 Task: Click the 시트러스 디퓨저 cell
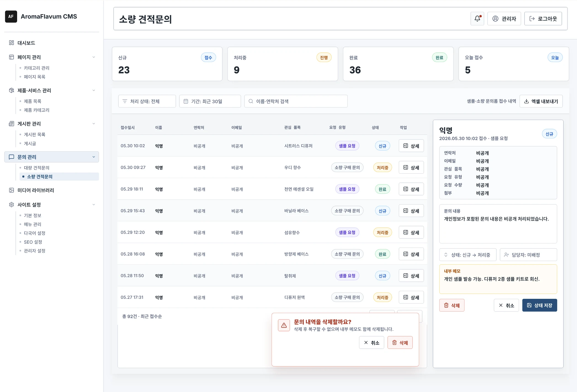(298, 146)
